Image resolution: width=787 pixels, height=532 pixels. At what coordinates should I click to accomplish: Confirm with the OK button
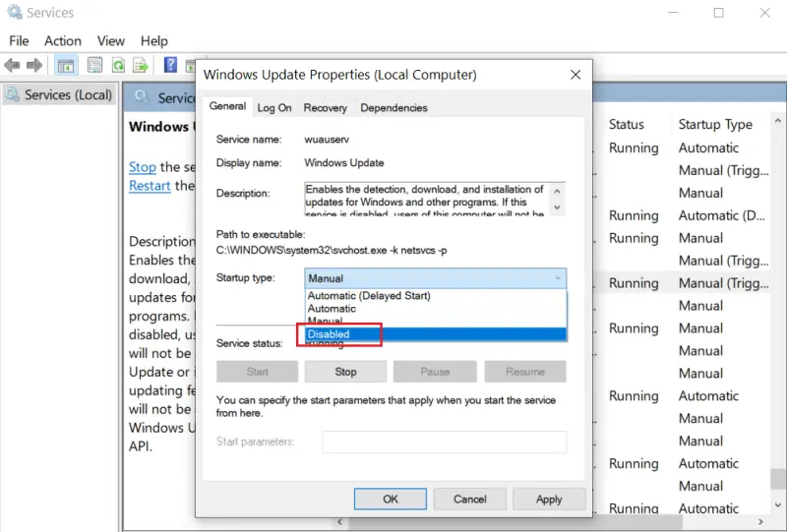[x=391, y=499]
